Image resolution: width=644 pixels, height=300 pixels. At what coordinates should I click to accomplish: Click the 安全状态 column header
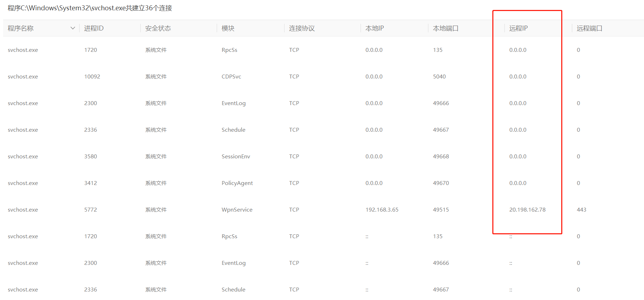point(158,28)
